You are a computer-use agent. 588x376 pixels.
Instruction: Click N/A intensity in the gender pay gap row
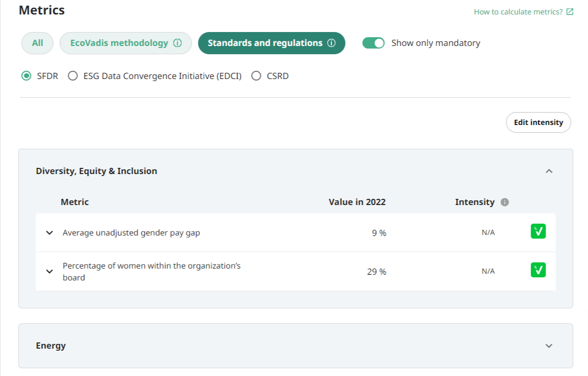coord(488,232)
